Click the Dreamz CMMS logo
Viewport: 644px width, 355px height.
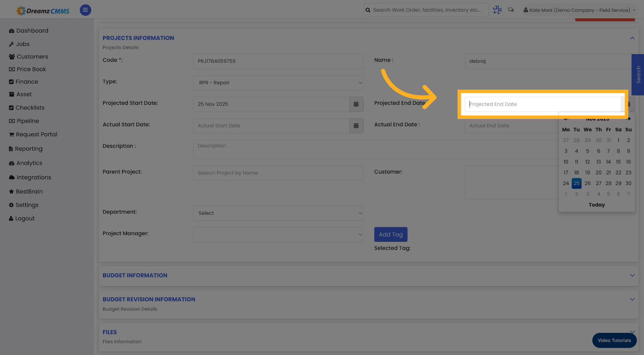(43, 11)
